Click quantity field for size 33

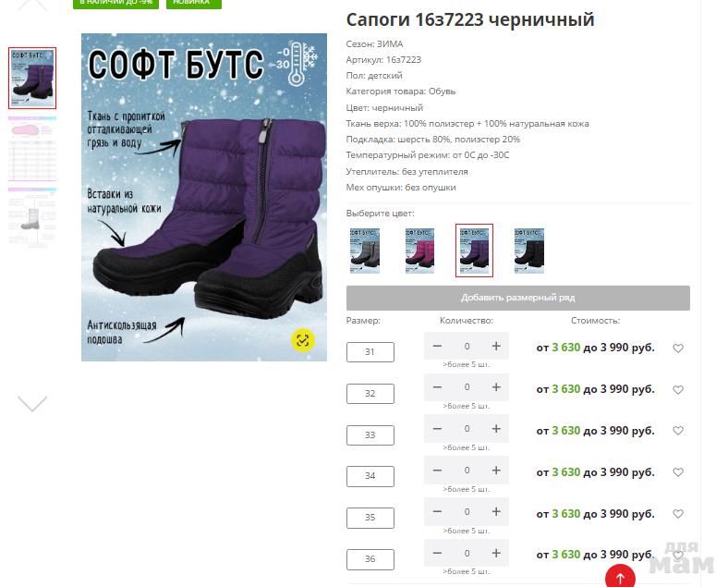pyautogui.click(x=467, y=429)
